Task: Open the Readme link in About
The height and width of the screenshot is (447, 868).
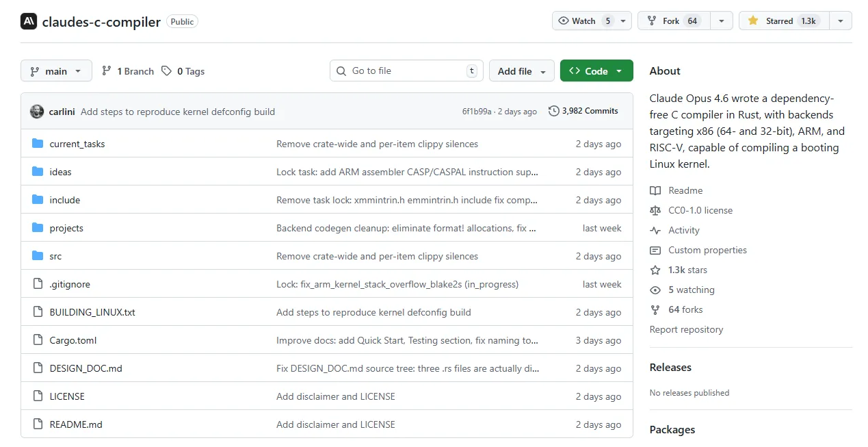Action: [685, 190]
